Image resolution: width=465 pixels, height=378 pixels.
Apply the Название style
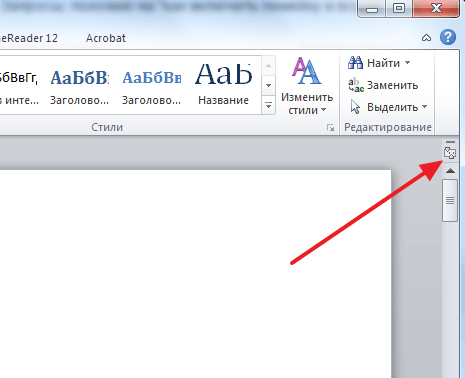(x=223, y=85)
